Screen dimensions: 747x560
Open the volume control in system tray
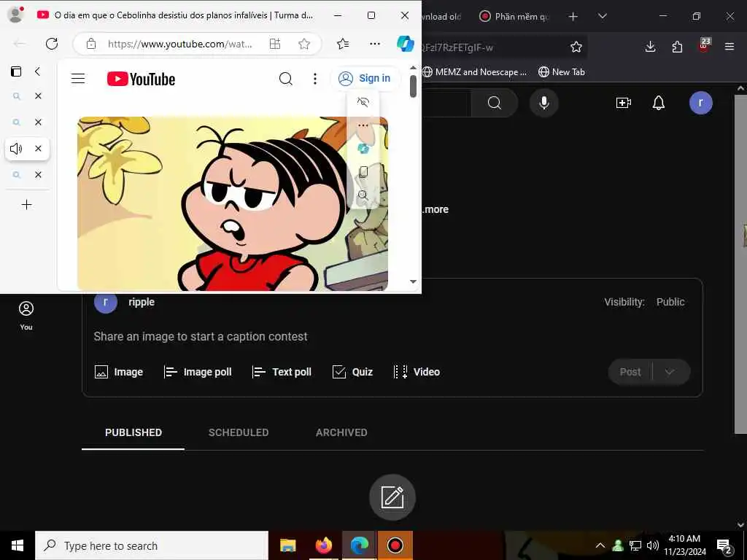point(653,545)
